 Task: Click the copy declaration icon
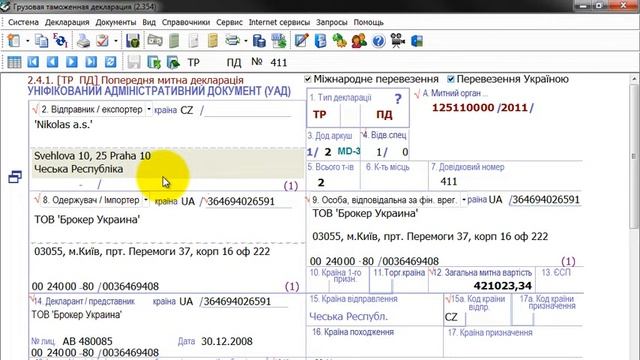41,41
